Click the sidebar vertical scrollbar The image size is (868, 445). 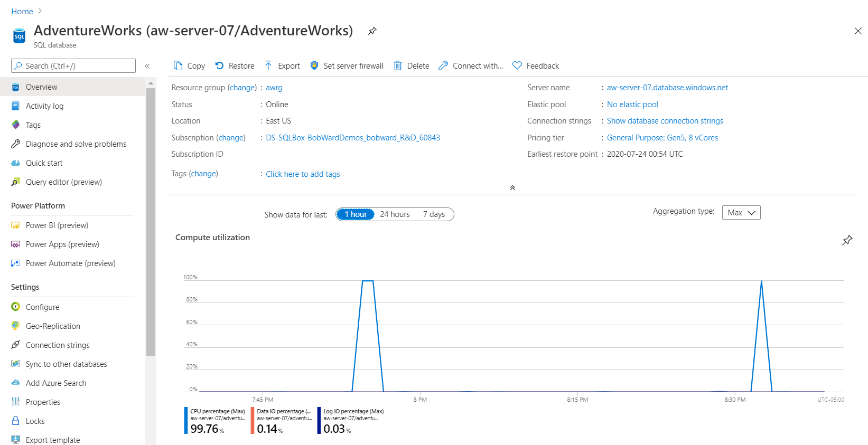151,222
